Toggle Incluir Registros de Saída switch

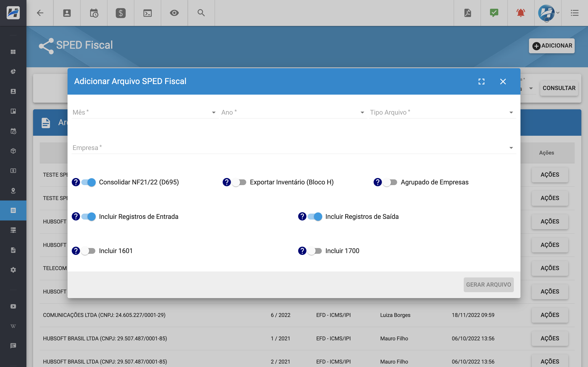pos(314,217)
